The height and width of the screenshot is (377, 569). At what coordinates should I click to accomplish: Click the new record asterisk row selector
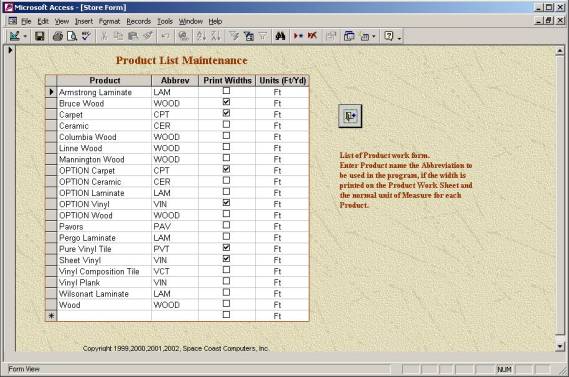pos(51,316)
